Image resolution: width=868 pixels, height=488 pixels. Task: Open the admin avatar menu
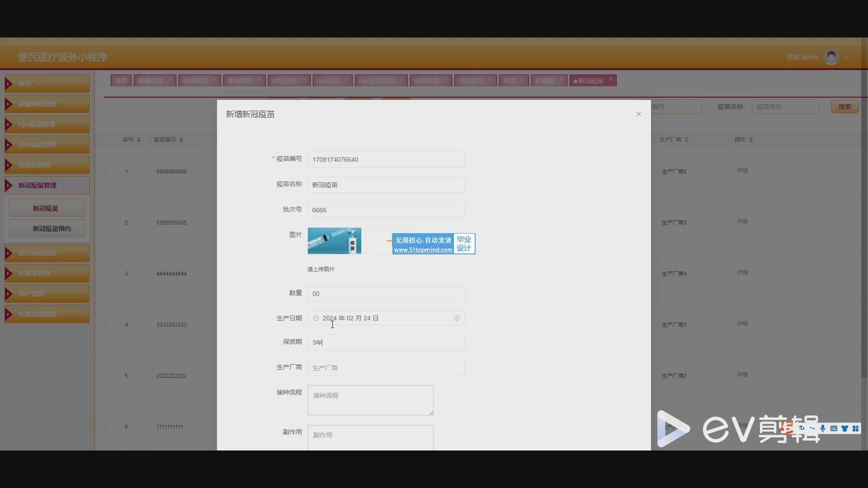[x=831, y=57]
